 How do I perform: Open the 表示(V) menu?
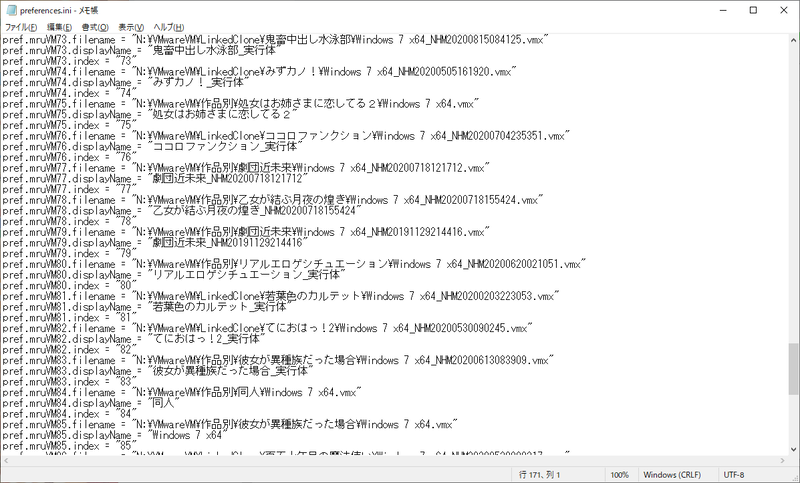[x=131, y=27]
